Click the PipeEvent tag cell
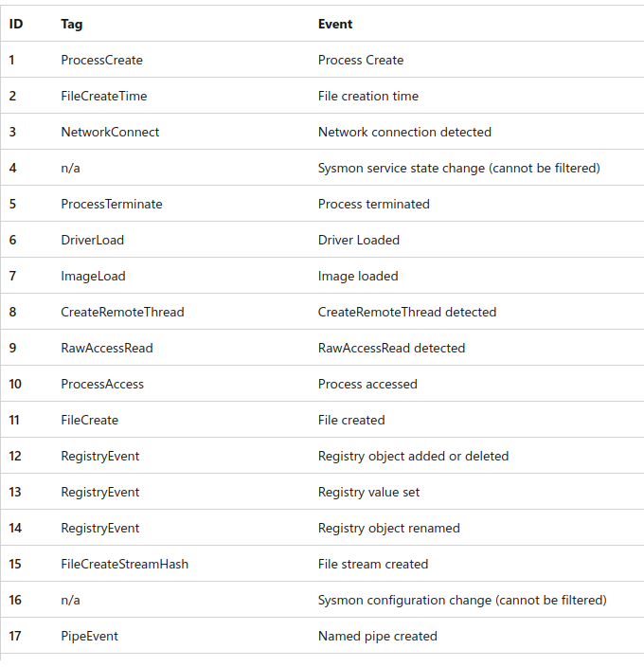The image size is (644, 667). tap(89, 636)
